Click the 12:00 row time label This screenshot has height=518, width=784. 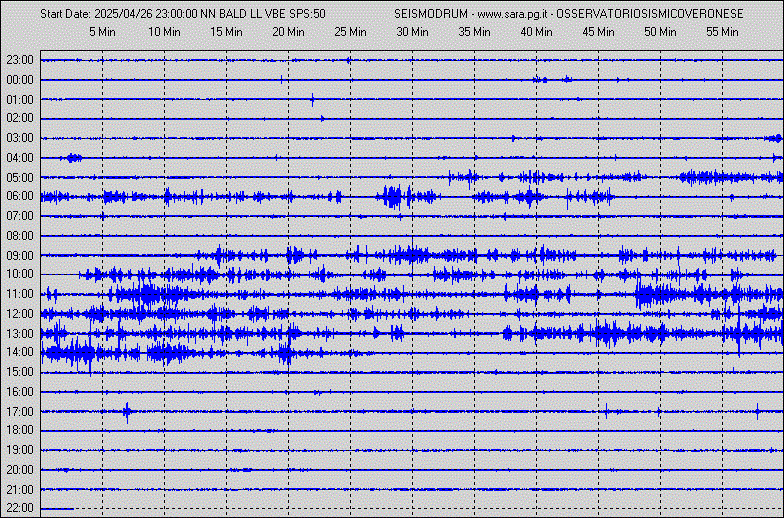pos(20,314)
